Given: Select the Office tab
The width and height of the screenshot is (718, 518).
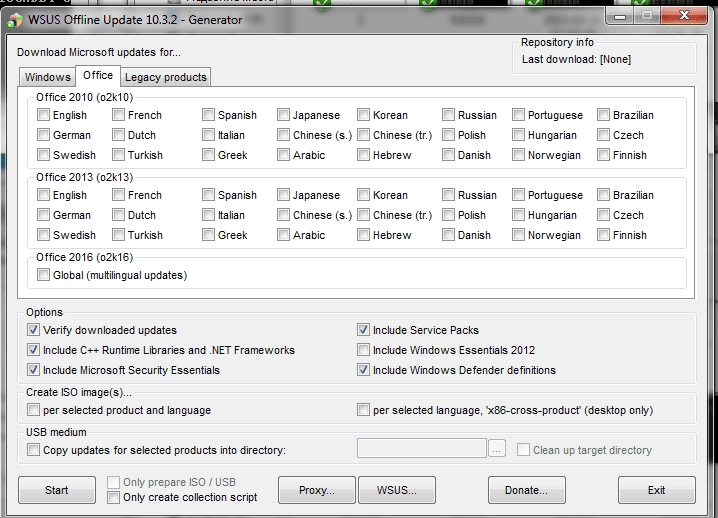Looking at the screenshot, I should coord(98,75).
